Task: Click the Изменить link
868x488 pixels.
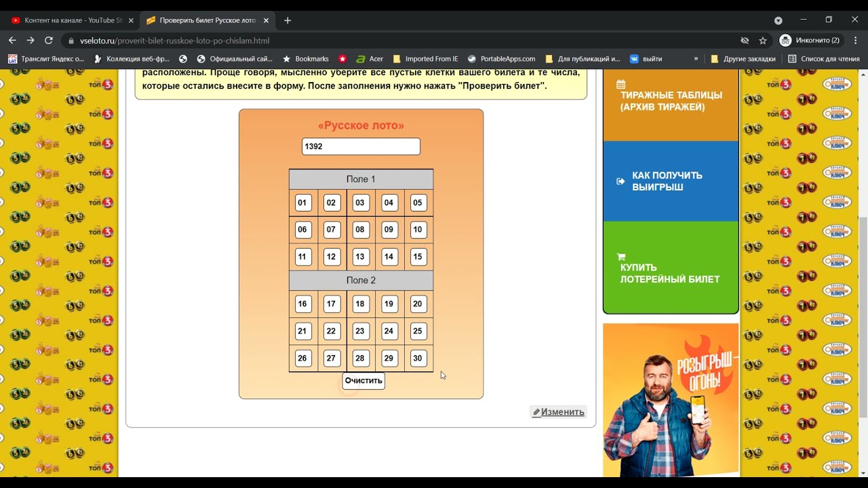Action: (558, 412)
